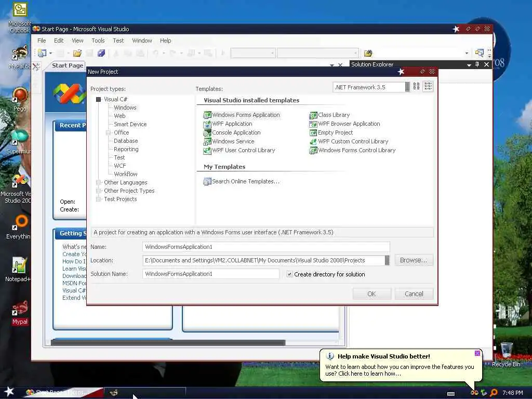The height and width of the screenshot is (399, 532).
Task: Switch templates to small icons view
Action: pyautogui.click(x=428, y=87)
